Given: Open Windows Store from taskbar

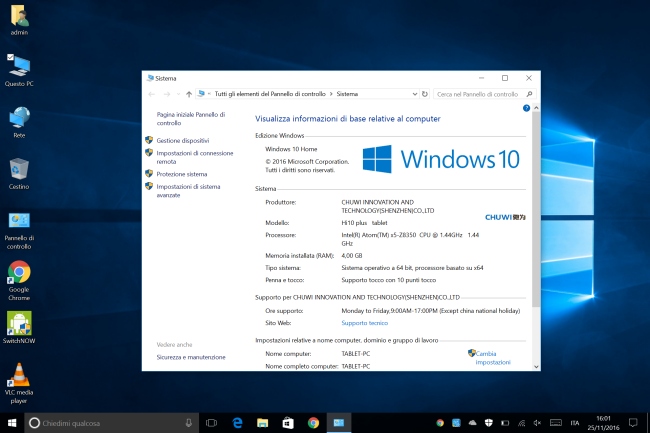Looking at the screenshot, I should 288,423.
